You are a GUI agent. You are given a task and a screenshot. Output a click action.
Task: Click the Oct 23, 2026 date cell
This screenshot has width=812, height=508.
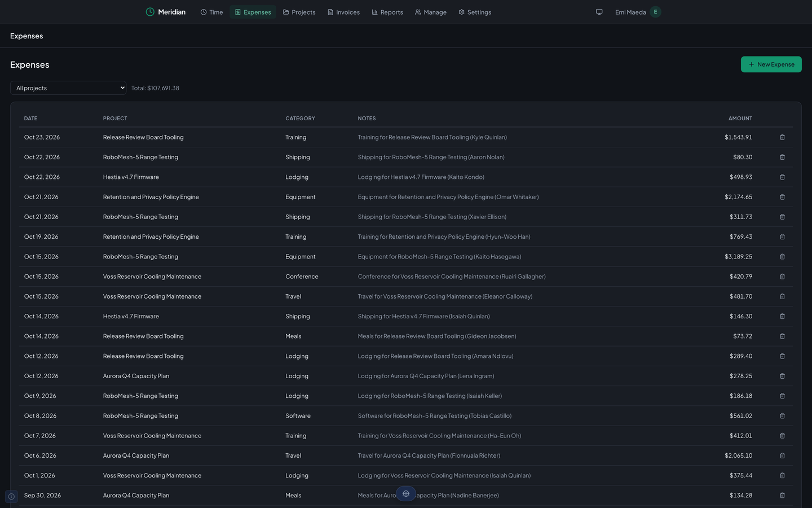coord(42,137)
